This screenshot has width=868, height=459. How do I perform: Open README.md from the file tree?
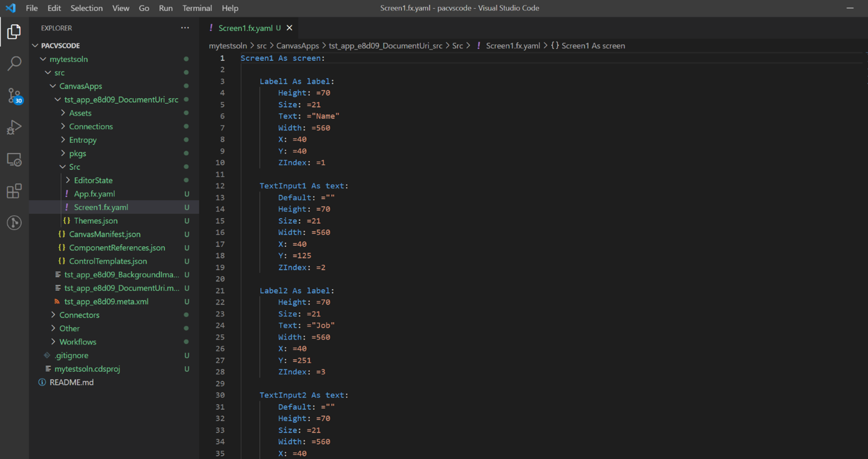click(72, 382)
